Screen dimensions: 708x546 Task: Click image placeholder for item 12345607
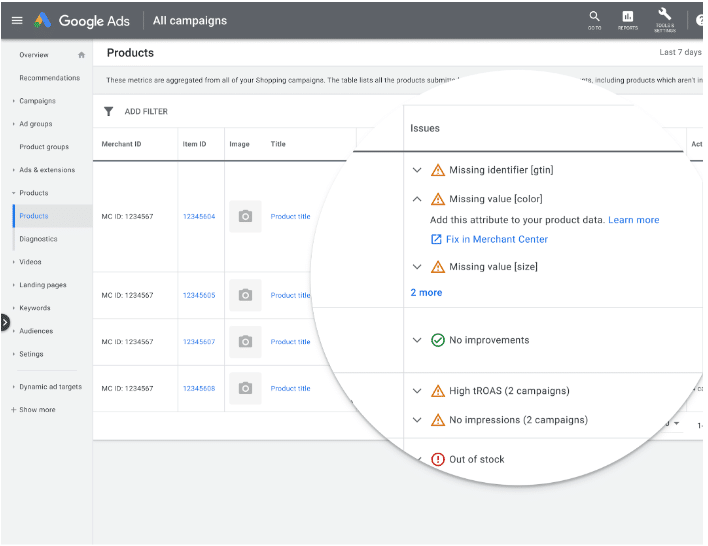pos(245,341)
